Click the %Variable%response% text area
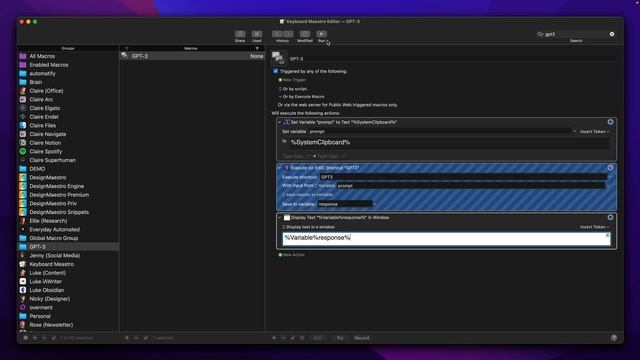The image size is (640, 360). click(446, 239)
